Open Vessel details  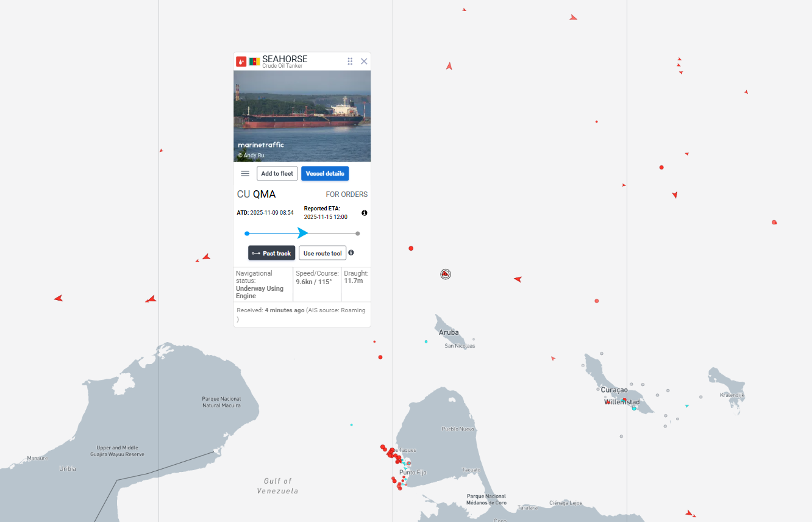coord(325,174)
